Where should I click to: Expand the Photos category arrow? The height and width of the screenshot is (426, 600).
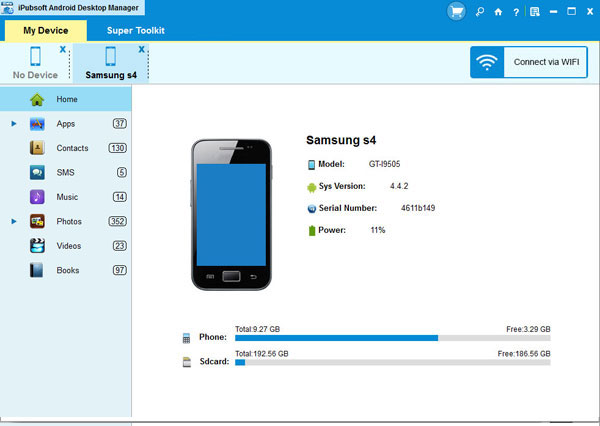pyautogui.click(x=14, y=221)
